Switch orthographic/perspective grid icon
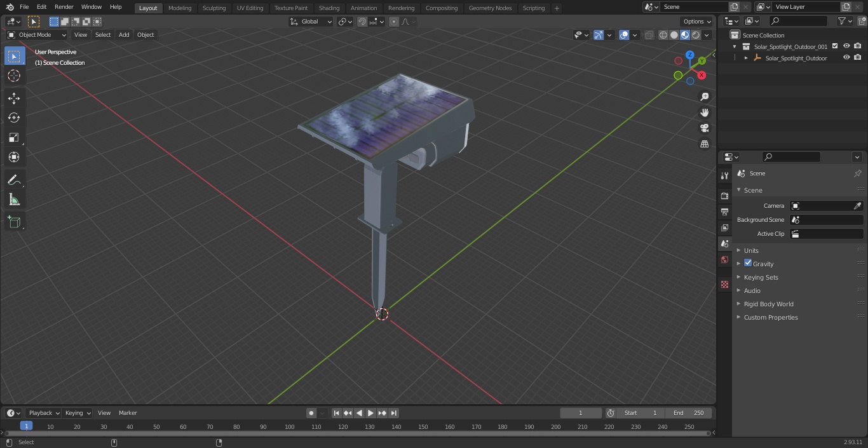 coord(704,144)
